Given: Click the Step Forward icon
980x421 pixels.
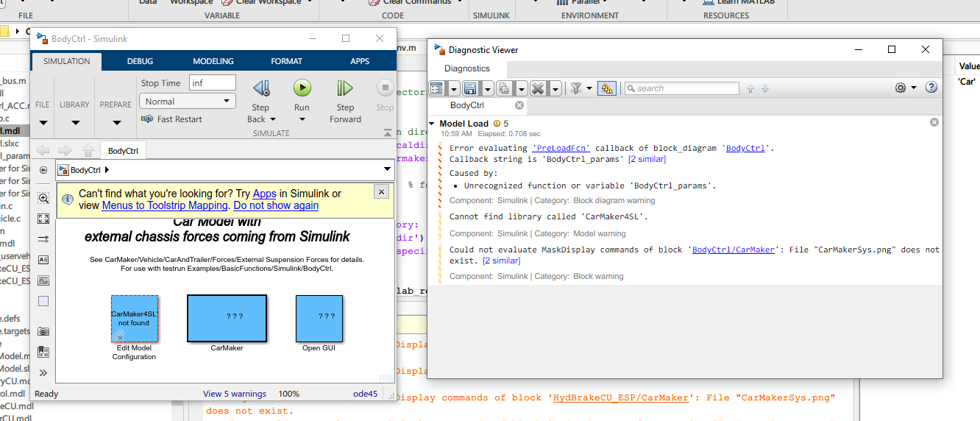Looking at the screenshot, I should pos(345,89).
